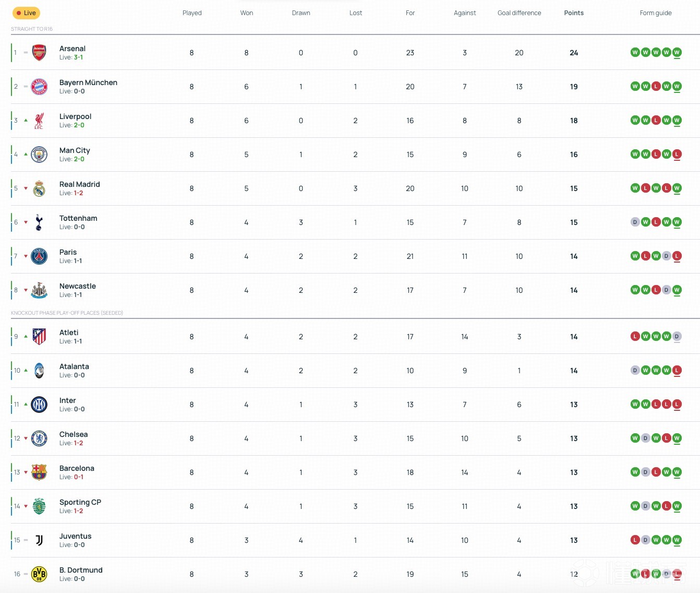The height and width of the screenshot is (593, 700).
Task: Click the B. Dortmund BVB badge
Action: 39,574
